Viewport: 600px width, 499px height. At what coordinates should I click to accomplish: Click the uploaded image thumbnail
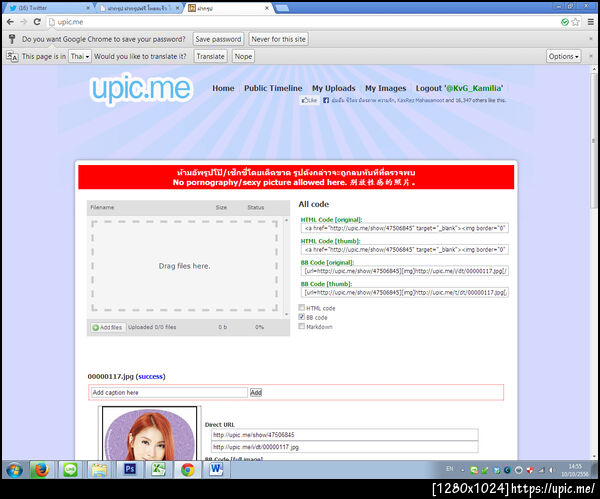149,433
